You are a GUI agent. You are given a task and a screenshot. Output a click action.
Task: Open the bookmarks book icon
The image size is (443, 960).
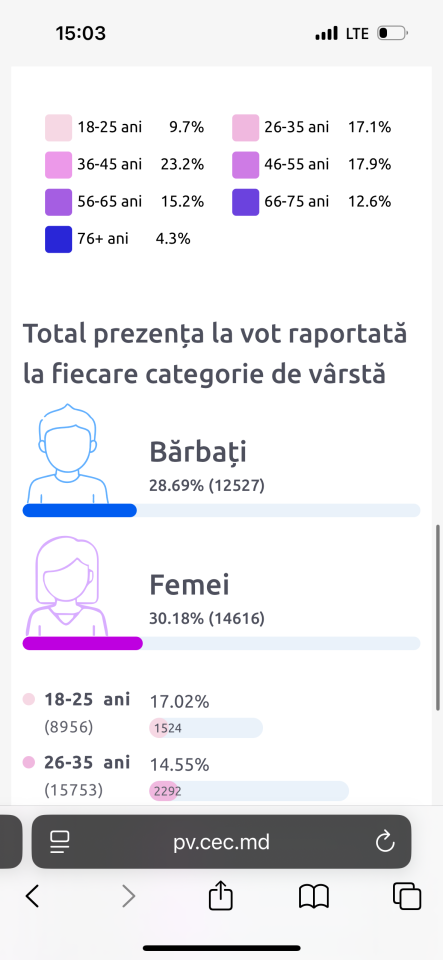point(314,897)
